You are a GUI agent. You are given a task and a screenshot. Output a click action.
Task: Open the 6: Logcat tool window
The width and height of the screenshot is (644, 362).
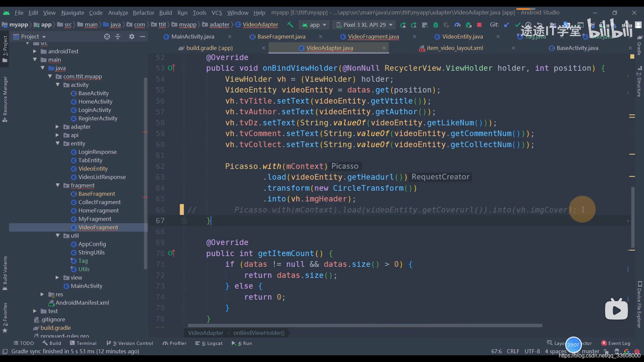coord(209,343)
